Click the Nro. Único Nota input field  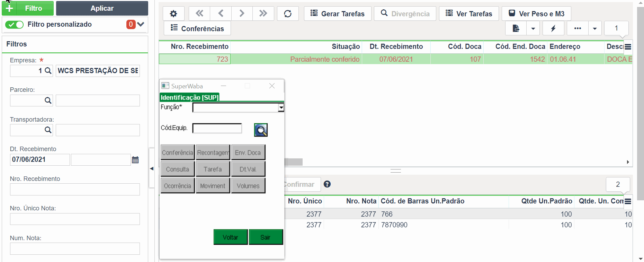pos(75,219)
